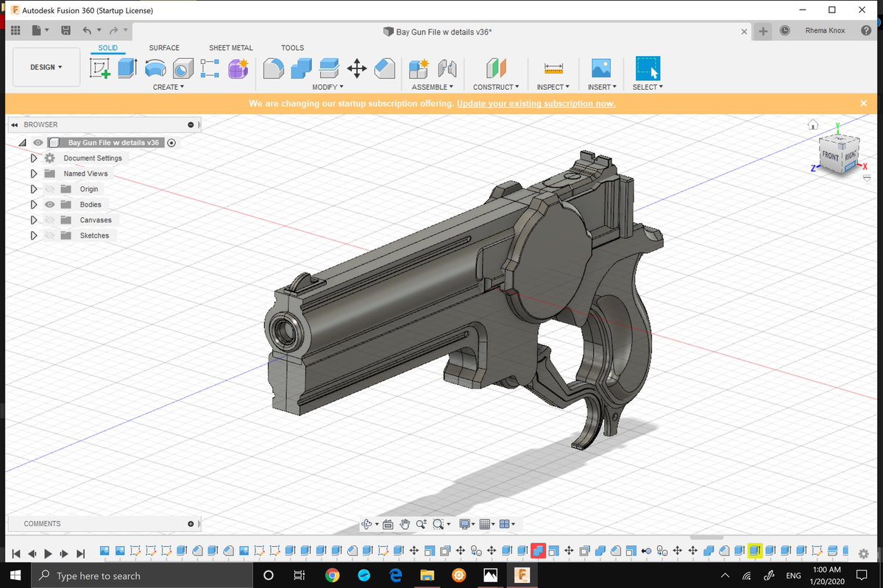The image size is (883, 588).
Task: Open the Rhema Knox account menu
Action: tap(826, 31)
